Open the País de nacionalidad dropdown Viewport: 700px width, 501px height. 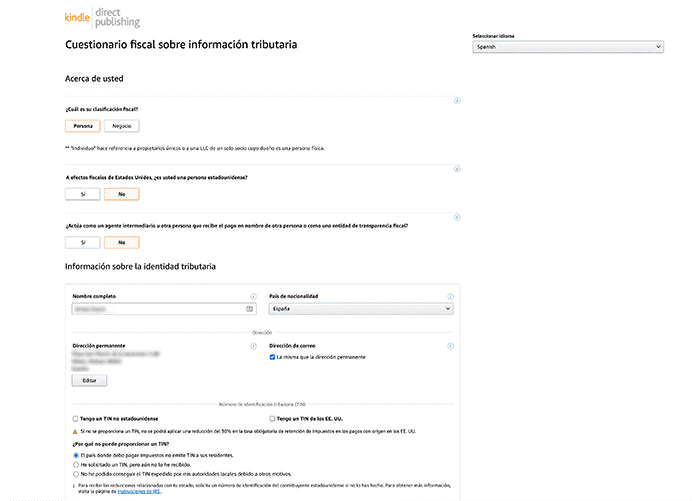[x=361, y=309]
